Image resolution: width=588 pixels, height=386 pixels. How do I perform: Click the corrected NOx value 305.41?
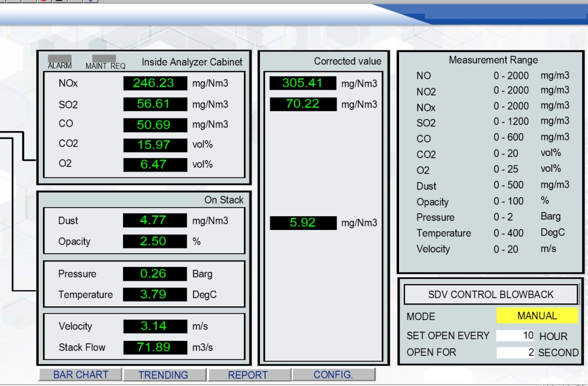tap(303, 83)
